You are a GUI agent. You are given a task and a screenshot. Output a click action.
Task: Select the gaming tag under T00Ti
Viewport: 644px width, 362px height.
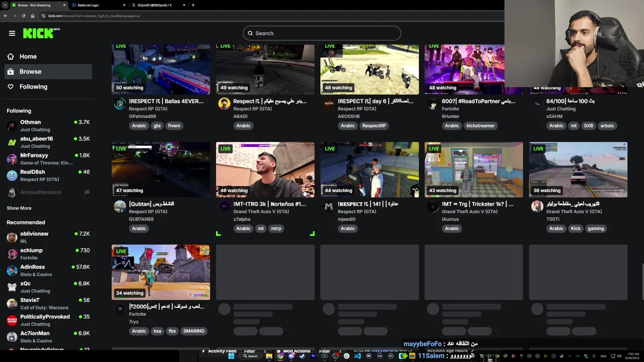tap(596, 228)
